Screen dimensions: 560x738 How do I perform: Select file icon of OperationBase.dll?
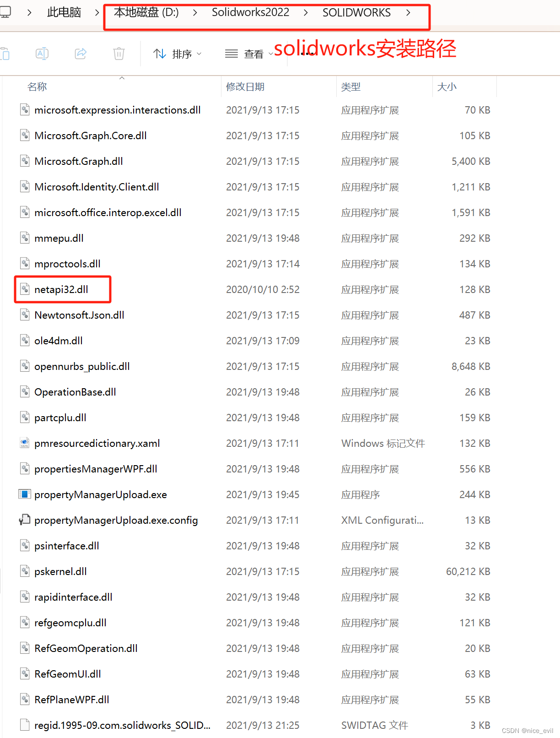pyautogui.click(x=25, y=392)
